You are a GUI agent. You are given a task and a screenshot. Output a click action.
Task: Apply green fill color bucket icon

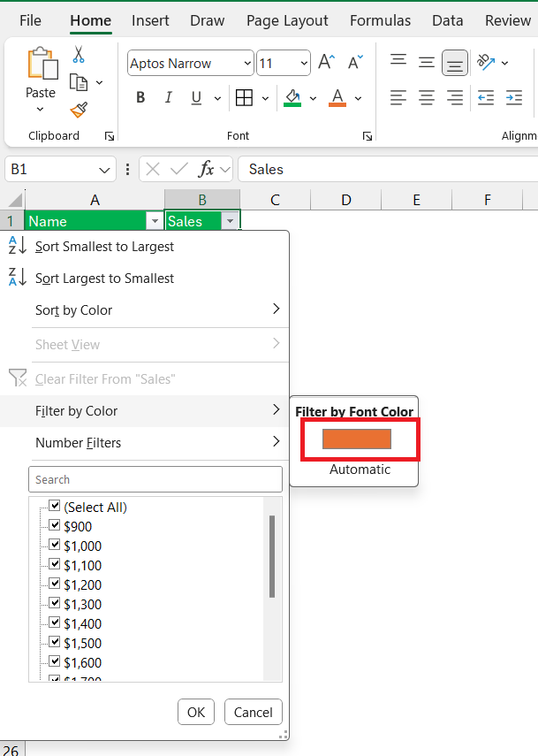tap(292, 98)
